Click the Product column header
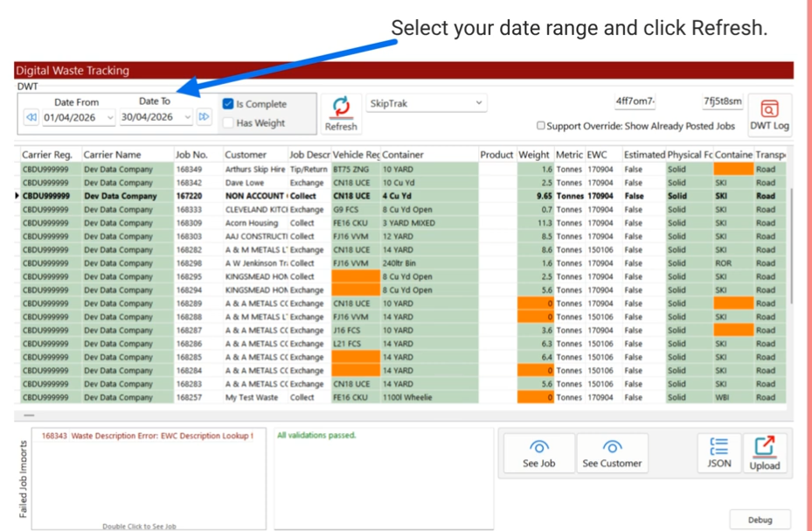Screen dimensions: 812x531 (x=497, y=154)
